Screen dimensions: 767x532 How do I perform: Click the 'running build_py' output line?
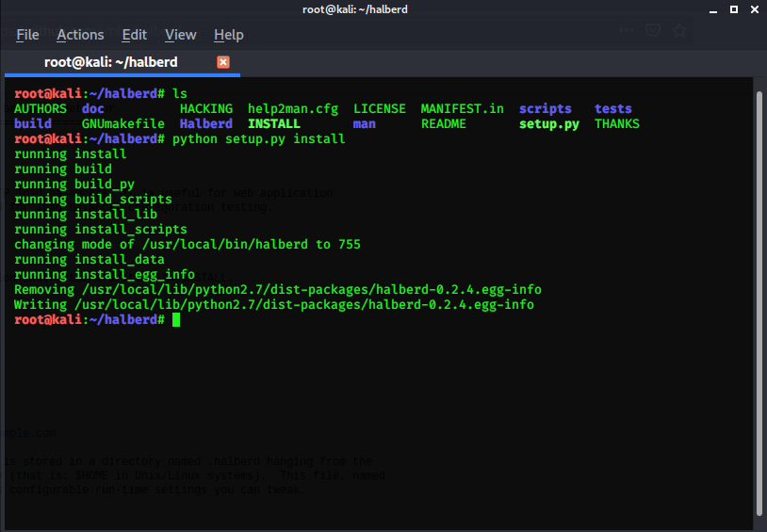[74, 184]
